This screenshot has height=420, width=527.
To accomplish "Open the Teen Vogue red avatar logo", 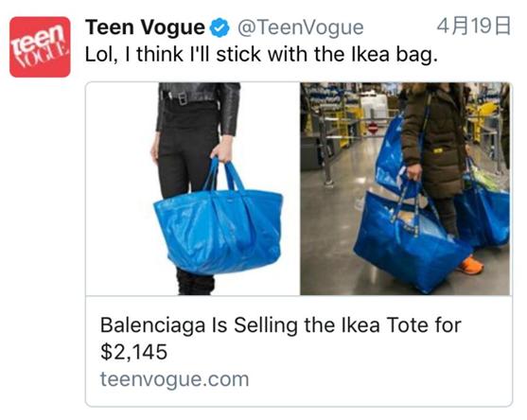I will [x=40, y=46].
